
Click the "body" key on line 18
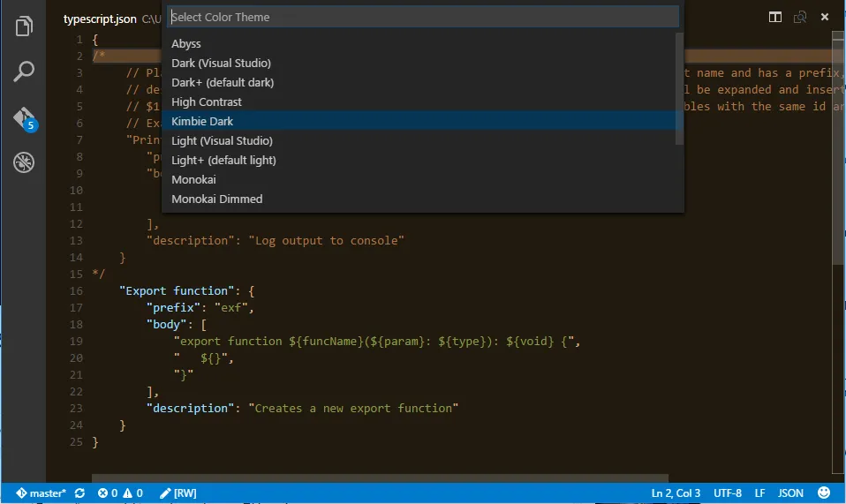pyautogui.click(x=166, y=324)
